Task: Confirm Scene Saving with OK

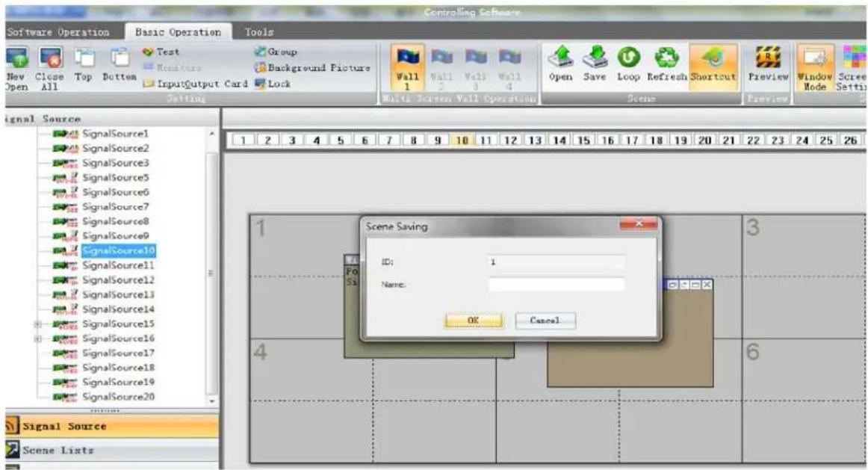Action: tap(474, 321)
